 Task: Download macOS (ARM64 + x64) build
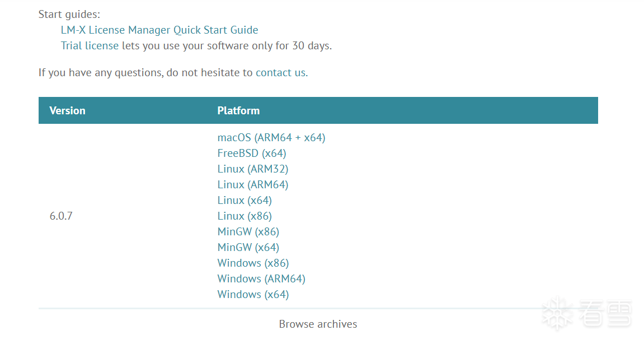pyautogui.click(x=271, y=137)
